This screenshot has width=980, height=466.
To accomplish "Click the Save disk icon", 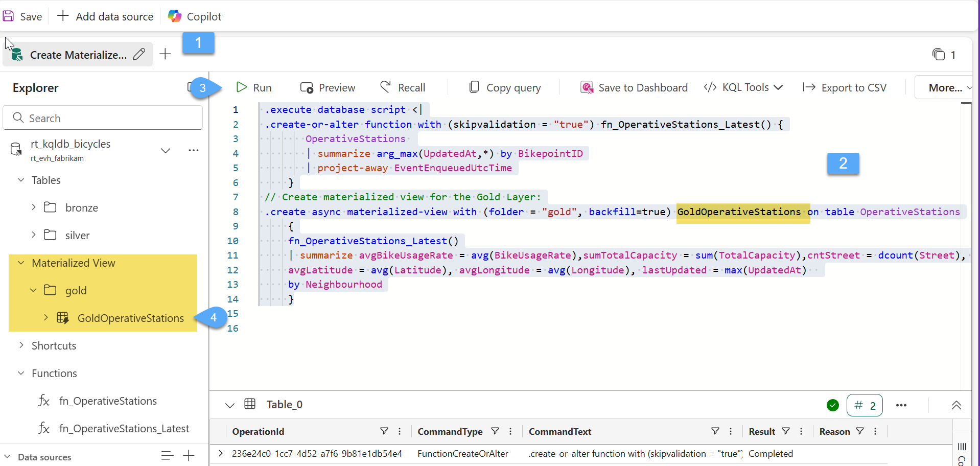I will click(x=9, y=16).
